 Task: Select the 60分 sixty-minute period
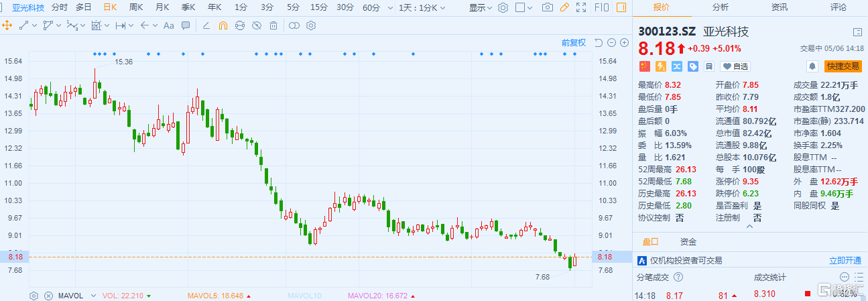click(371, 7)
